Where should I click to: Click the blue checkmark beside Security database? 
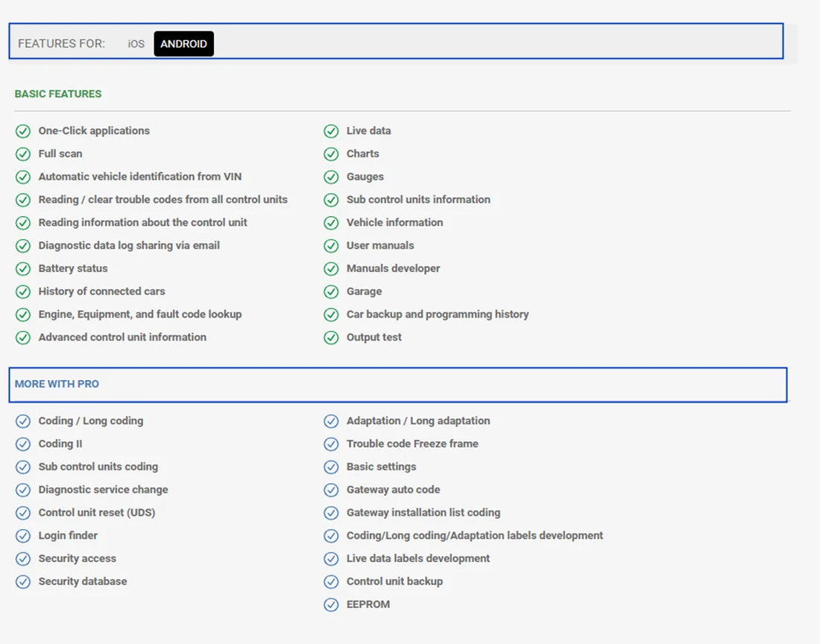(23, 581)
